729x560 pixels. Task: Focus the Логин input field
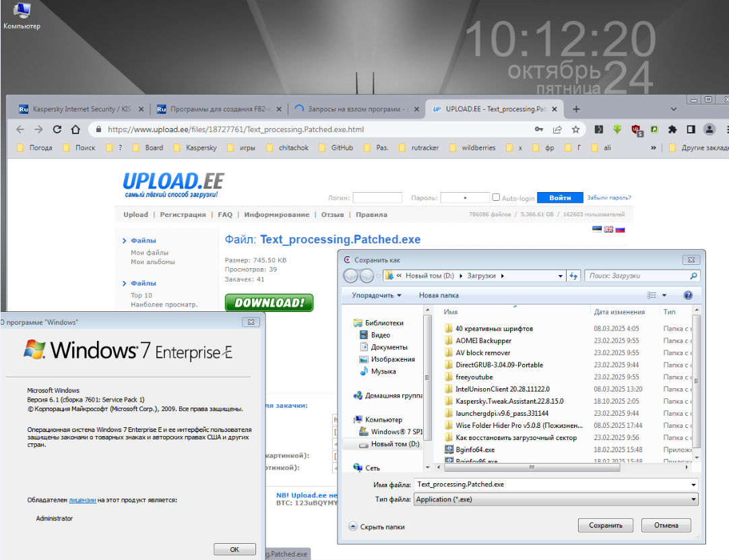point(377,197)
